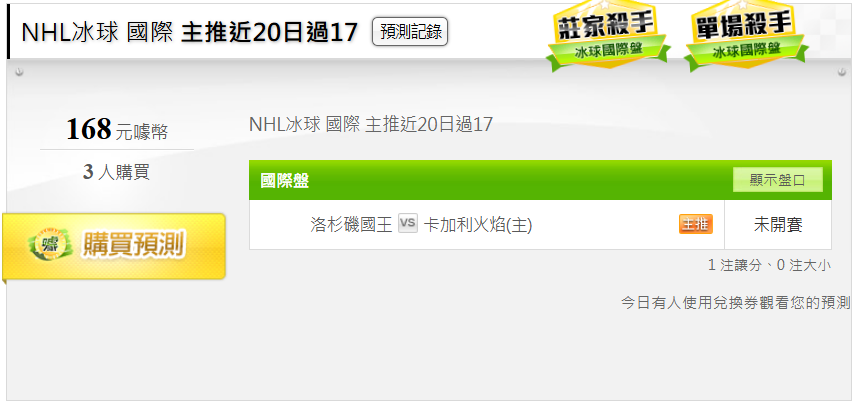Click the 洛杉磯國王 team name
The width and height of the screenshot is (865, 411).
(x=351, y=225)
